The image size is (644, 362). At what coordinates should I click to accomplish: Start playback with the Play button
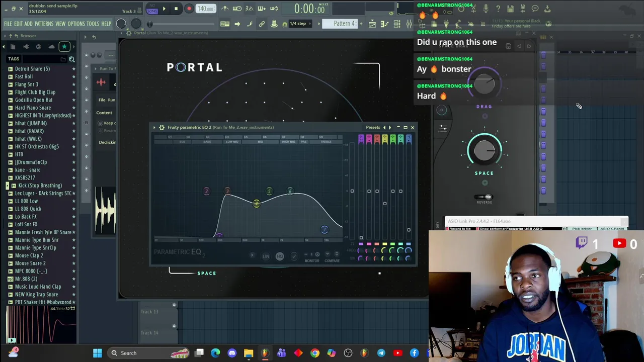(164, 9)
